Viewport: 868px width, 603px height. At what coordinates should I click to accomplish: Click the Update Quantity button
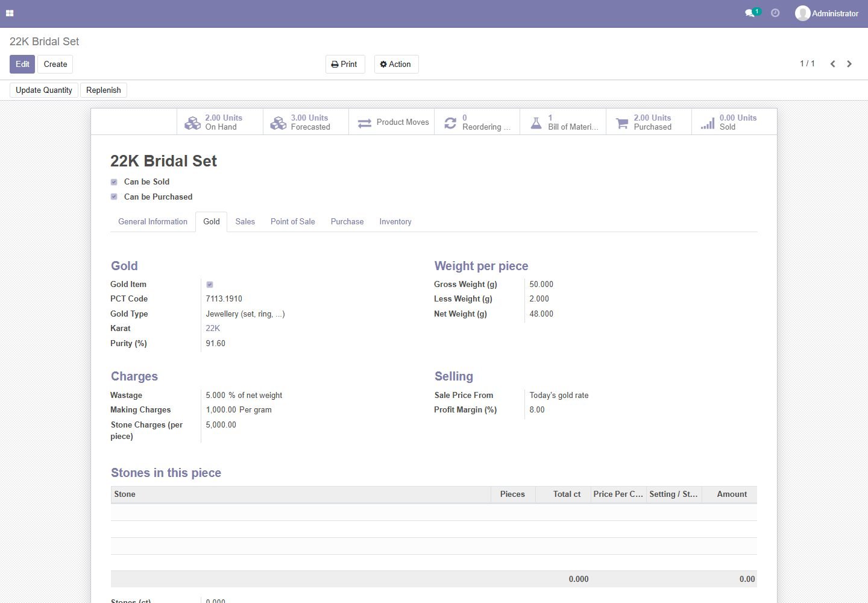[x=44, y=90]
